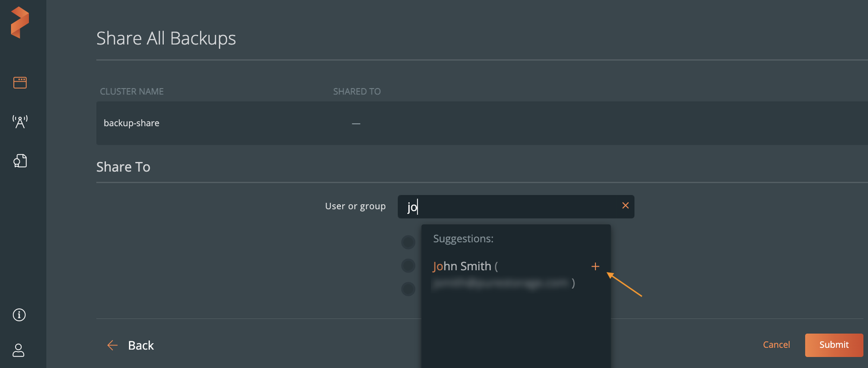Image resolution: width=868 pixels, height=368 pixels.
Task: Open the user profile icon
Action: pyautogui.click(x=19, y=350)
